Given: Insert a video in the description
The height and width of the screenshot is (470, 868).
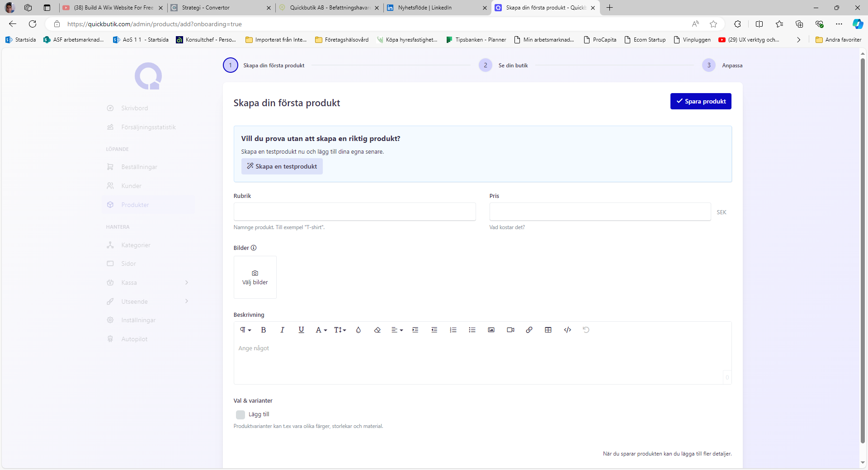Looking at the screenshot, I should pos(510,330).
